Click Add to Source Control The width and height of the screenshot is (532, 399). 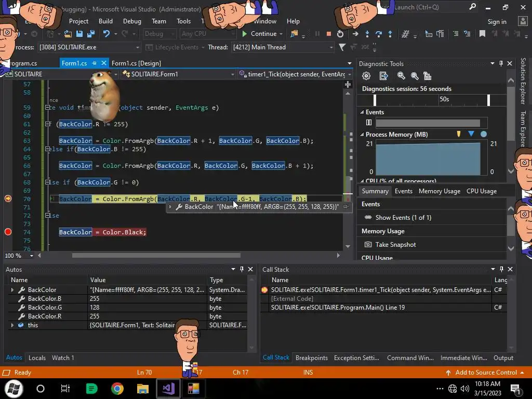486,372
